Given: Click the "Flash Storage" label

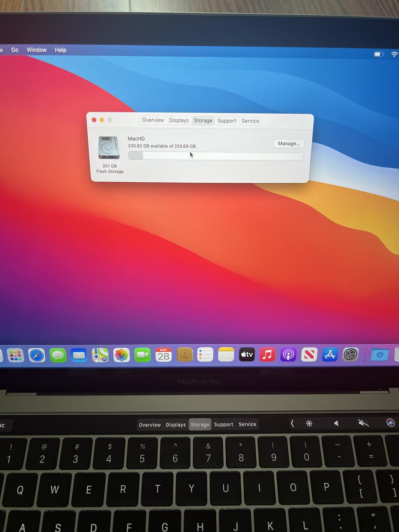Looking at the screenshot, I should point(110,171).
